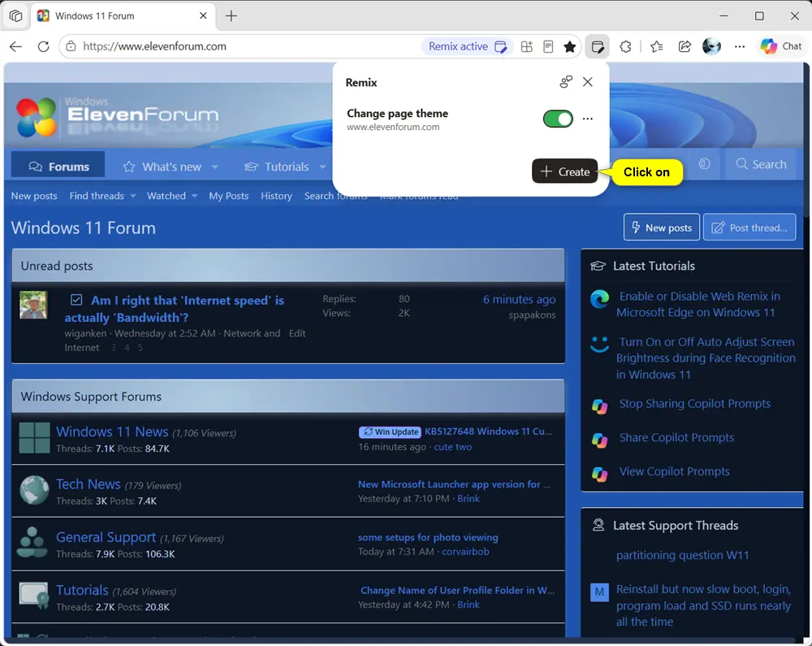Click Edit on the unread thread
This screenshot has height=646, width=812.
296,333
